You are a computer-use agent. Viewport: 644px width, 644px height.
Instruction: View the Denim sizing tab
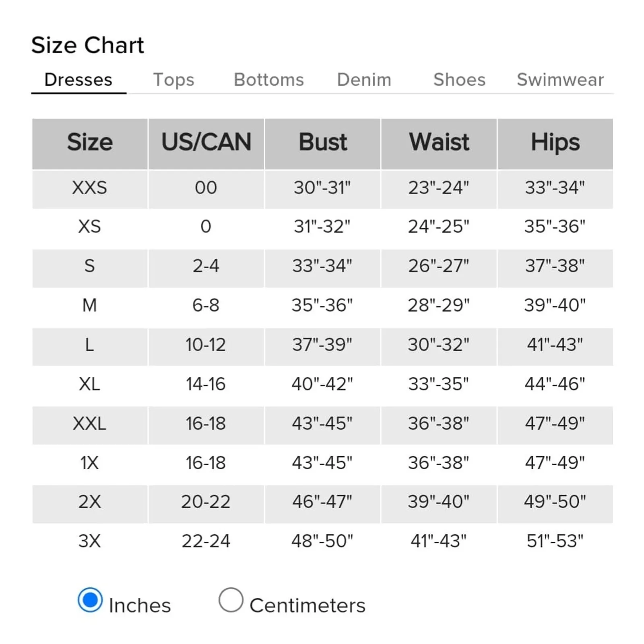[x=363, y=80]
